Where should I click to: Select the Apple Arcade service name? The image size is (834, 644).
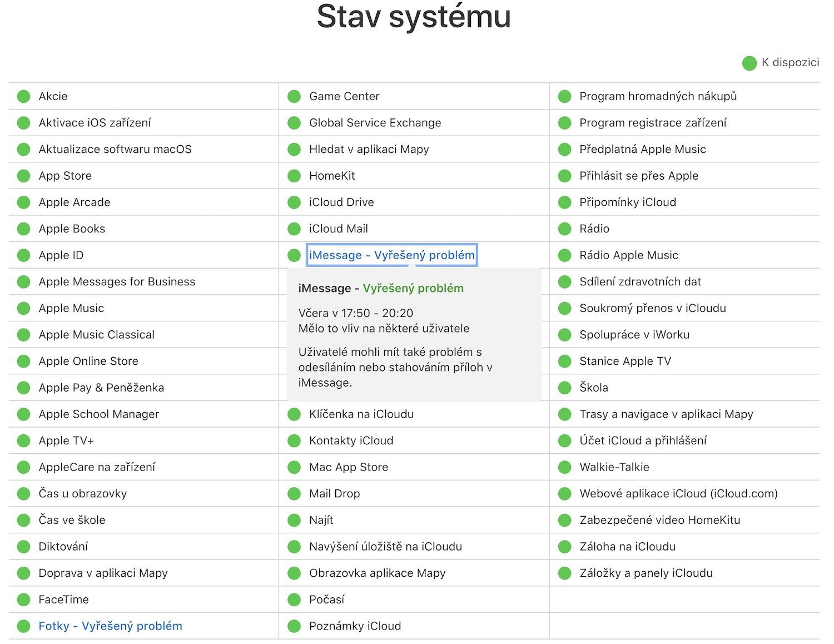coord(75,202)
